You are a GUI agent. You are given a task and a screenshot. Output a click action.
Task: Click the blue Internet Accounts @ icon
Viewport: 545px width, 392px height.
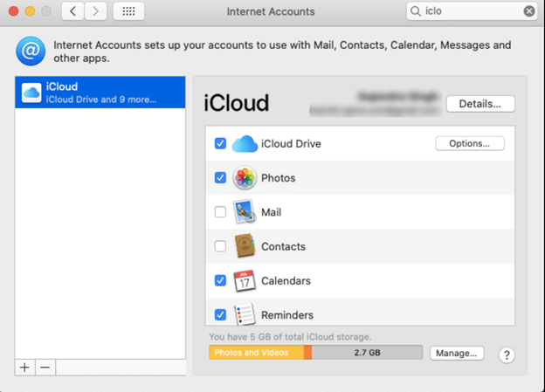31,52
